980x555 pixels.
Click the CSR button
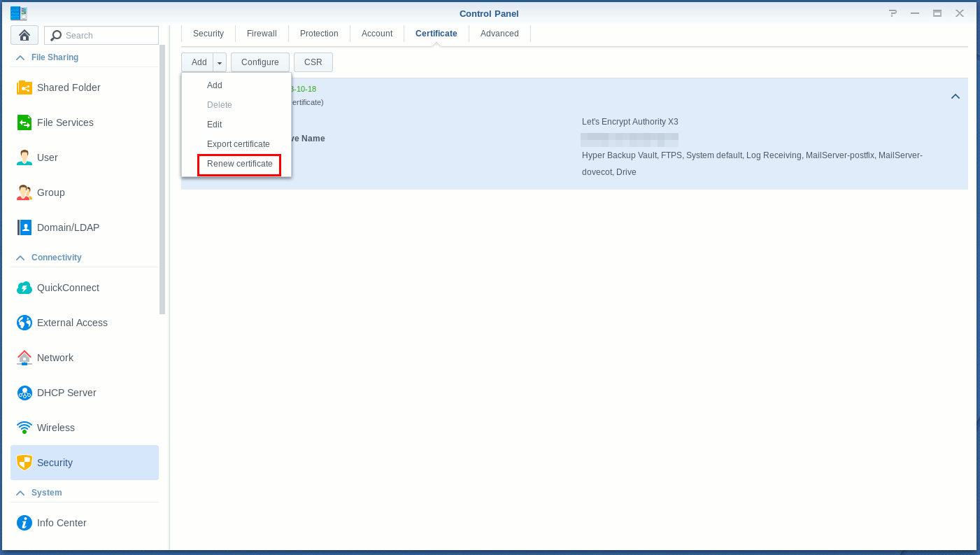(x=313, y=62)
